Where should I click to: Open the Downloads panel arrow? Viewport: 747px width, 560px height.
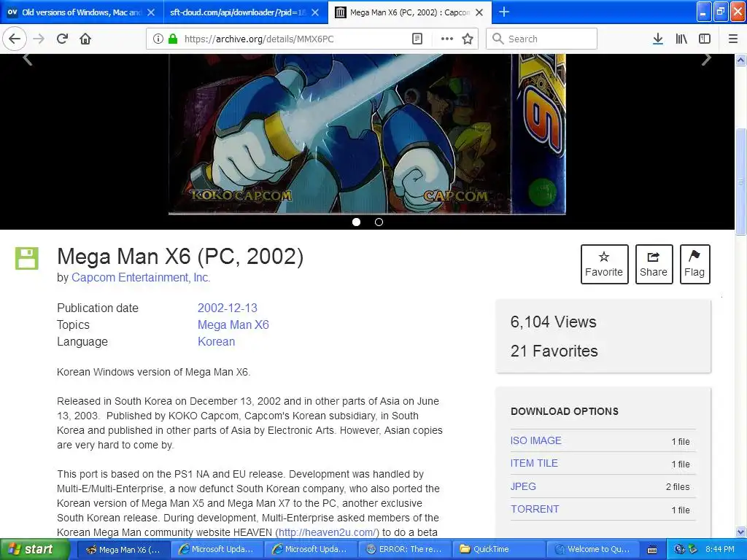(658, 39)
